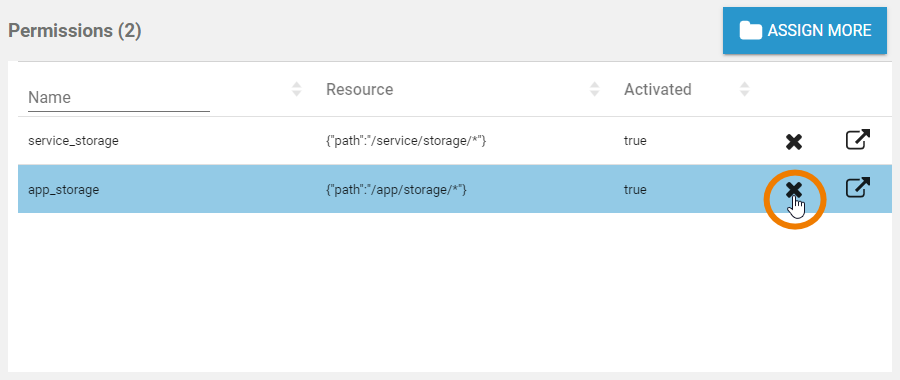Viewport: 900px width, 380px height.
Task: Click the /app/storage/* resource path cell
Action: [x=397, y=189]
